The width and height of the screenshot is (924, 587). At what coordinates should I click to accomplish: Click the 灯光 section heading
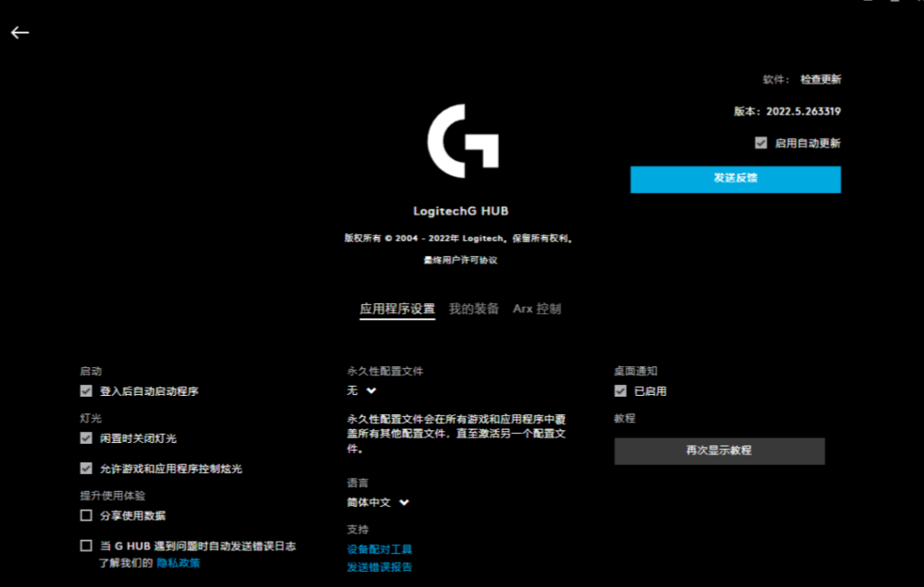tap(91, 418)
